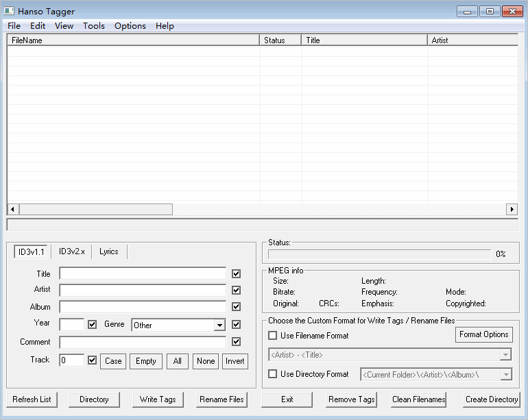Click the file list right scroll arrow
The height and width of the screenshot is (420, 528).
(x=512, y=209)
